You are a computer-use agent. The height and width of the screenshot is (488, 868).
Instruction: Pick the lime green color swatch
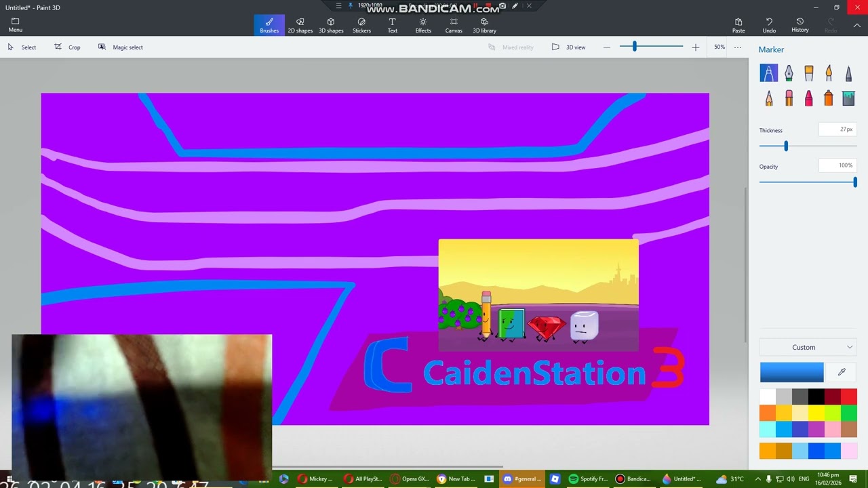point(832,413)
